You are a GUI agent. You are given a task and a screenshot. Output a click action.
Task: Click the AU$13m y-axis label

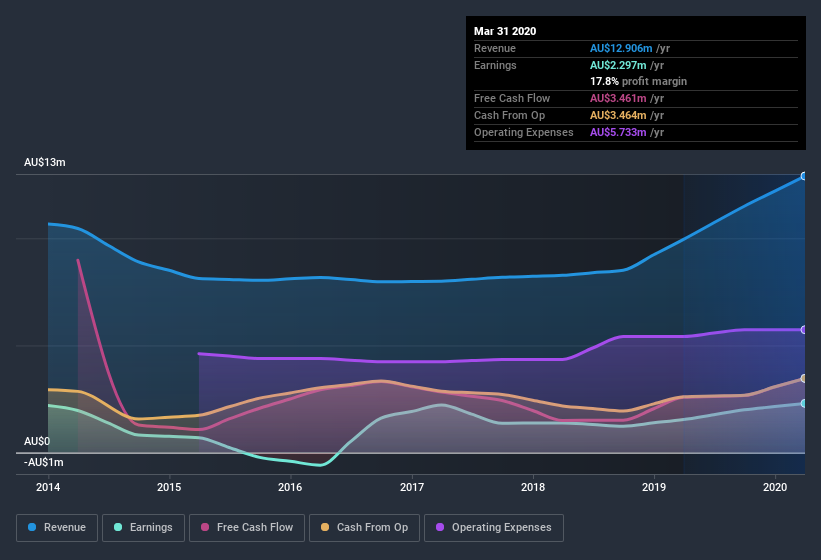44,162
